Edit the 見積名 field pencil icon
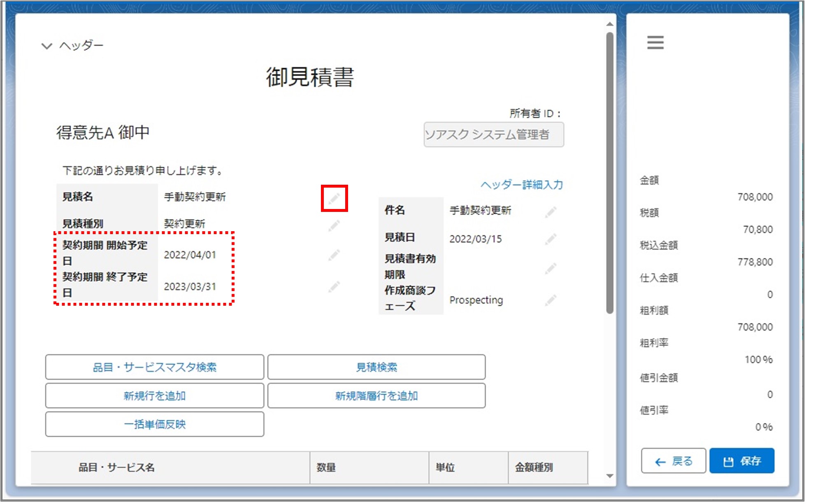Viewport: 834px width, 504px height. [334, 199]
